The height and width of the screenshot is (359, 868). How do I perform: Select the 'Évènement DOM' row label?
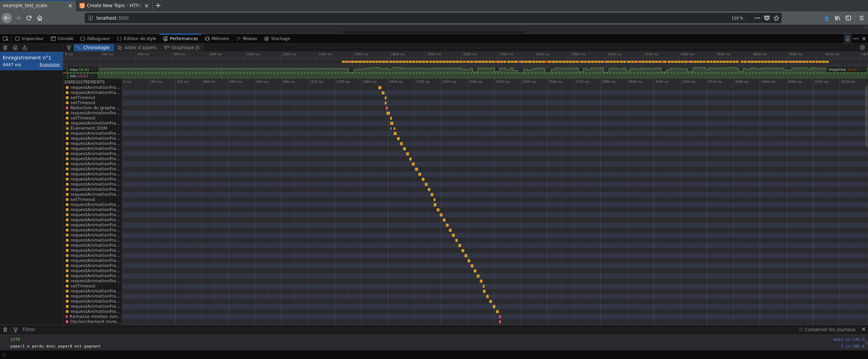[89, 128]
